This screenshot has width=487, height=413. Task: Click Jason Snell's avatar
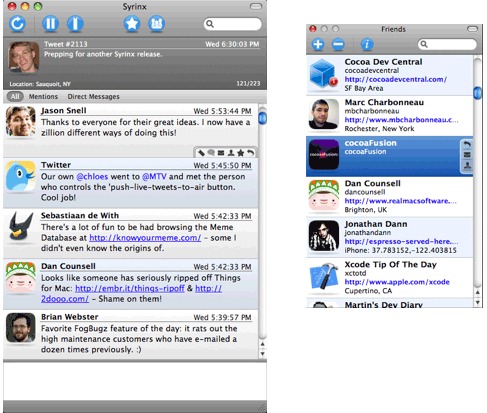(x=20, y=121)
